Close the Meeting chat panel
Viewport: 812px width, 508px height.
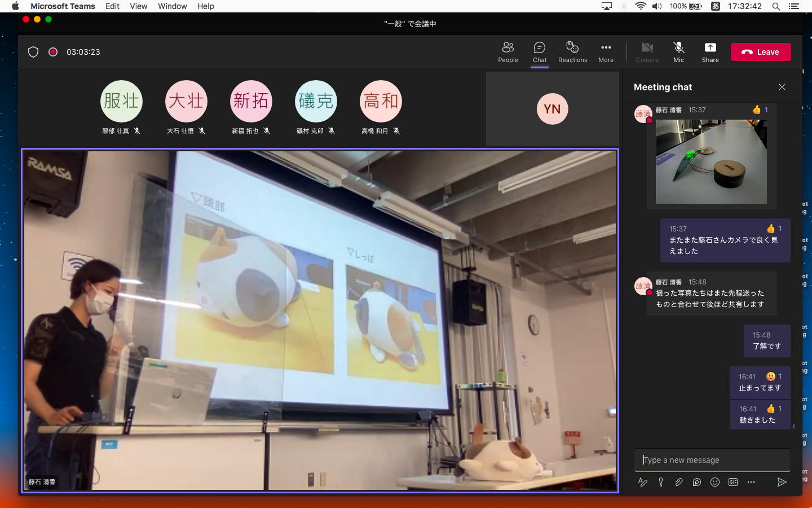[782, 87]
